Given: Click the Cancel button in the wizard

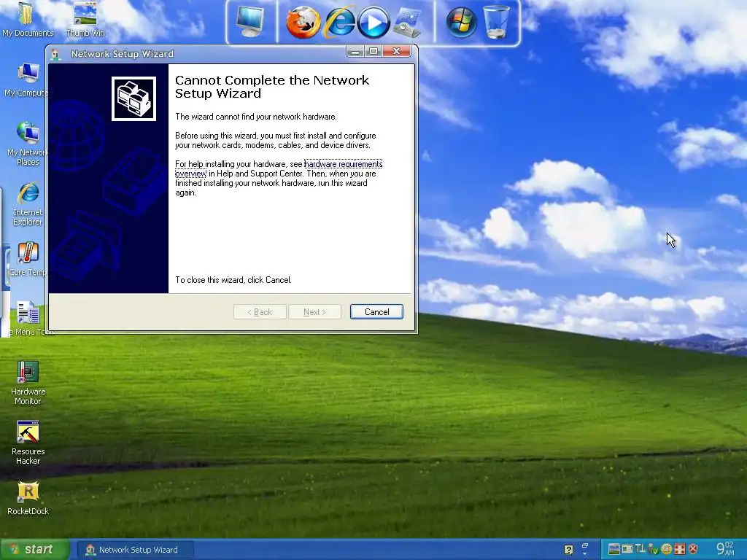Looking at the screenshot, I should pyautogui.click(x=376, y=312).
